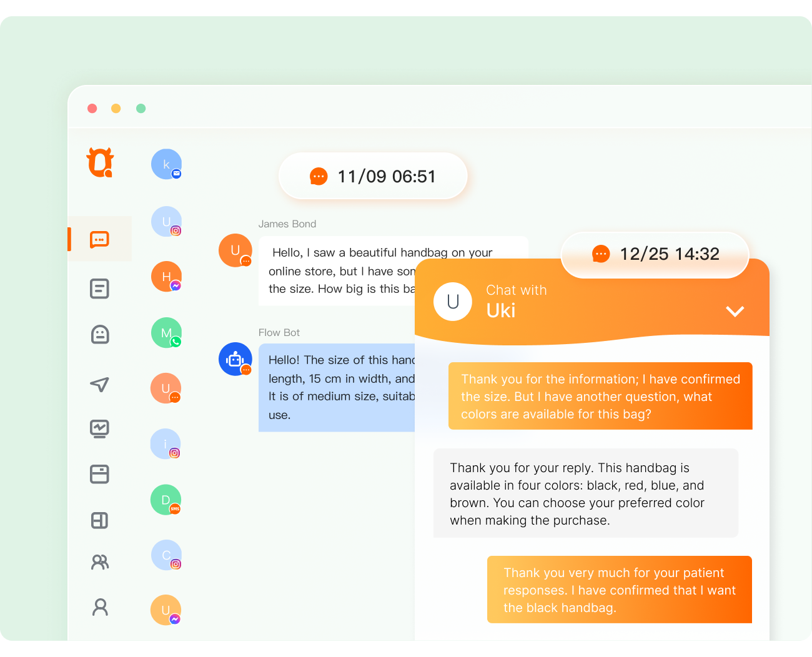This screenshot has width=812, height=657.
Task: Open the single user profile icon
Action: coord(100,607)
